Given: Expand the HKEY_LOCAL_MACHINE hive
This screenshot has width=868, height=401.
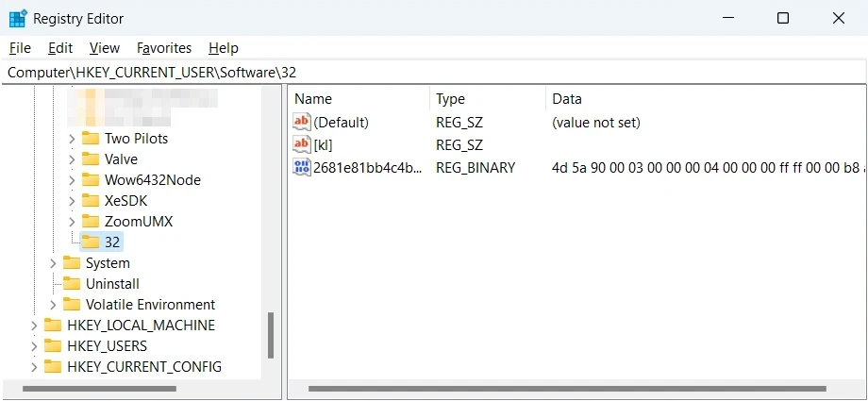Looking at the screenshot, I should [34, 326].
